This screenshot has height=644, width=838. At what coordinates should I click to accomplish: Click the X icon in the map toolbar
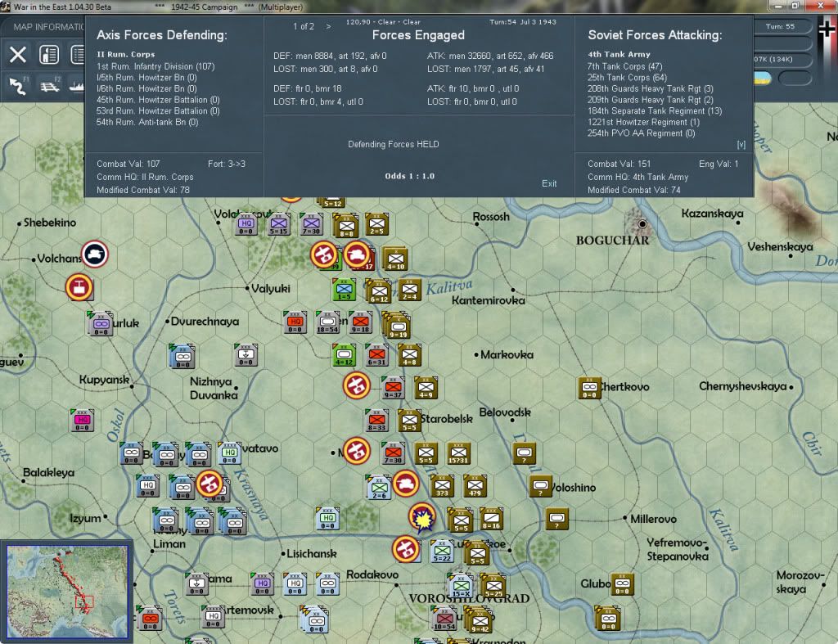(18, 55)
